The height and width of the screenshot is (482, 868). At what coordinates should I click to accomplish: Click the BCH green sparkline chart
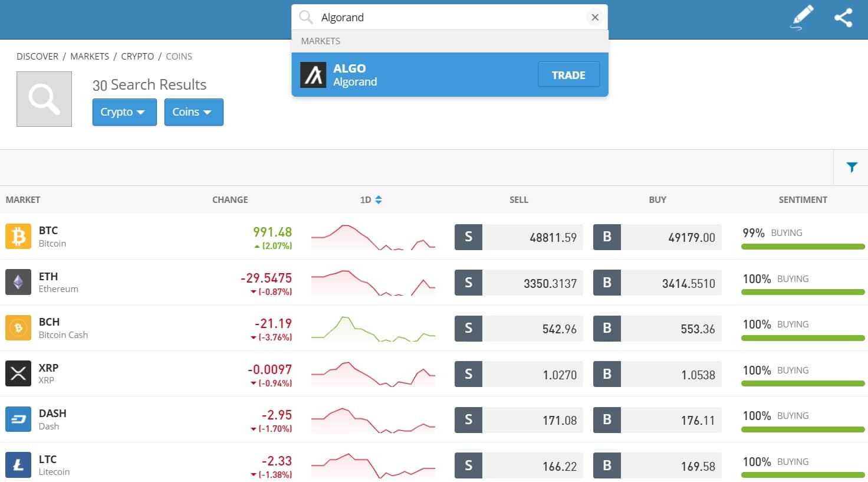373,329
